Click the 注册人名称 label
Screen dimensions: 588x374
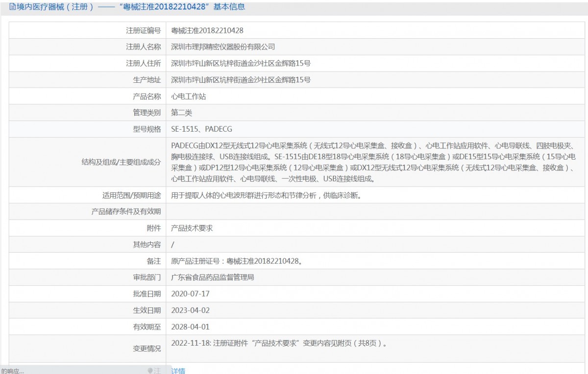pos(143,47)
